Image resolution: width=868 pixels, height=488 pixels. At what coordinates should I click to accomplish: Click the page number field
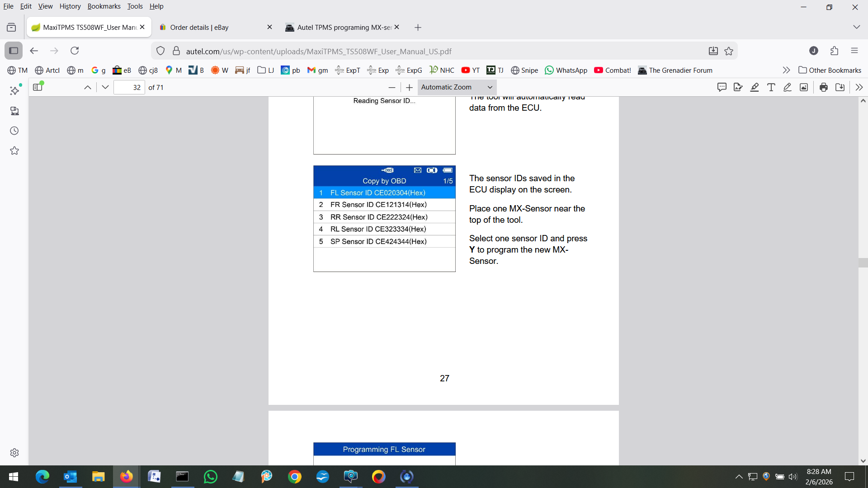pyautogui.click(x=129, y=87)
